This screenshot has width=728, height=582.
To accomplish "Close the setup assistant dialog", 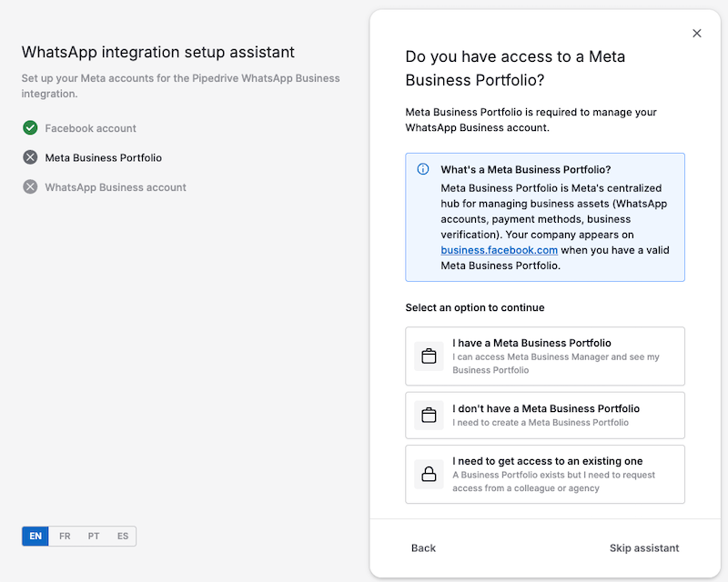I will tap(697, 34).
